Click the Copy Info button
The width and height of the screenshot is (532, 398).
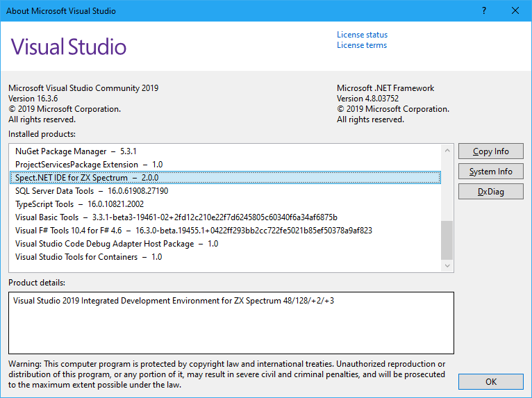490,151
